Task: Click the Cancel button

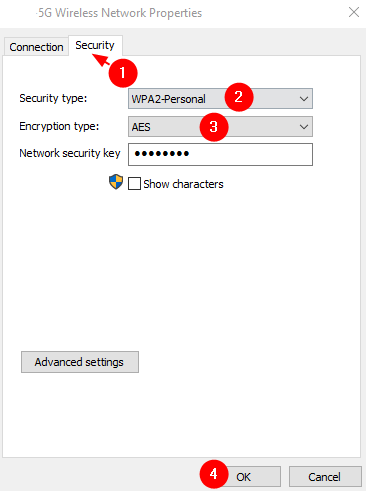Action: tap(325, 477)
